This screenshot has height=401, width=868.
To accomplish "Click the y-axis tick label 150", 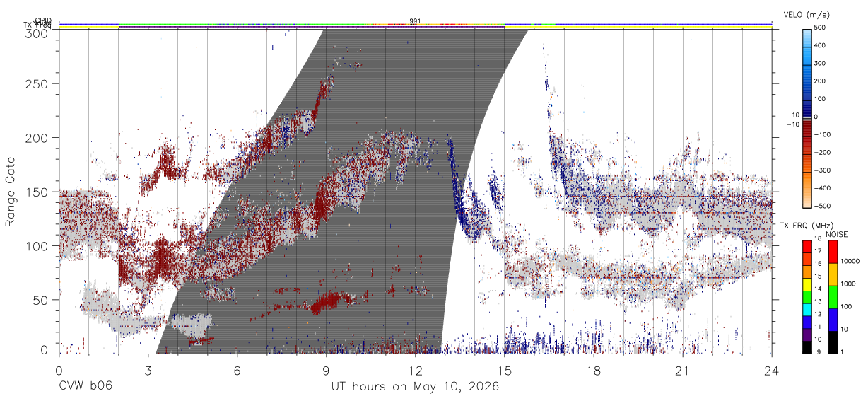I will coord(37,192).
